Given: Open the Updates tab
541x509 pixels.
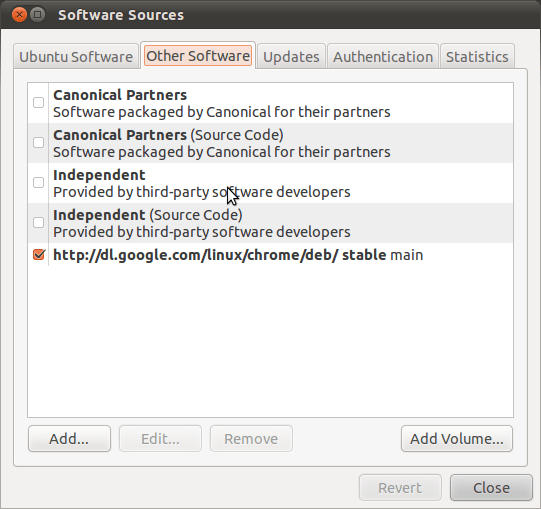Looking at the screenshot, I should click(291, 57).
